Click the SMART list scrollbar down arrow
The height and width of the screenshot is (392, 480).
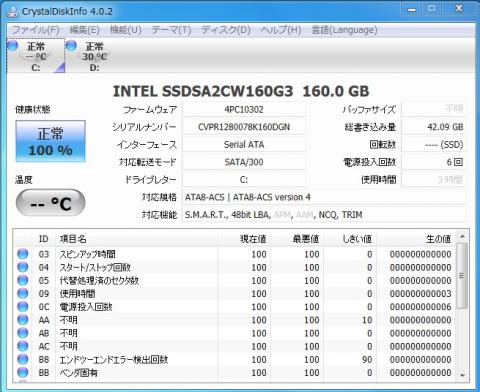click(462, 375)
